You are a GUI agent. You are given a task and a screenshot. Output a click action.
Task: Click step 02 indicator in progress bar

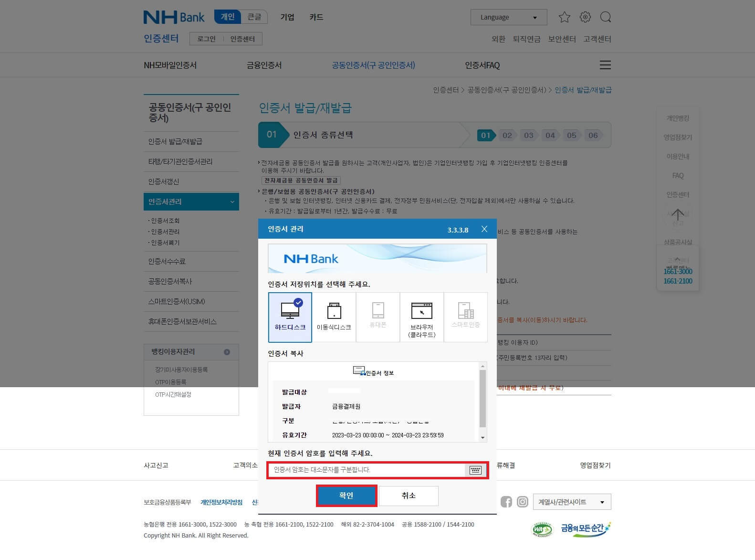pyautogui.click(x=507, y=135)
